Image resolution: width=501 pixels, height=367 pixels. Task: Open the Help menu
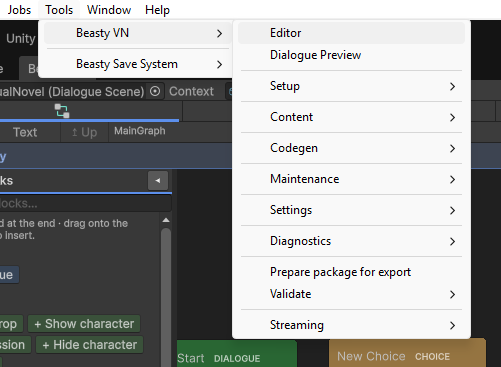[x=157, y=10]
